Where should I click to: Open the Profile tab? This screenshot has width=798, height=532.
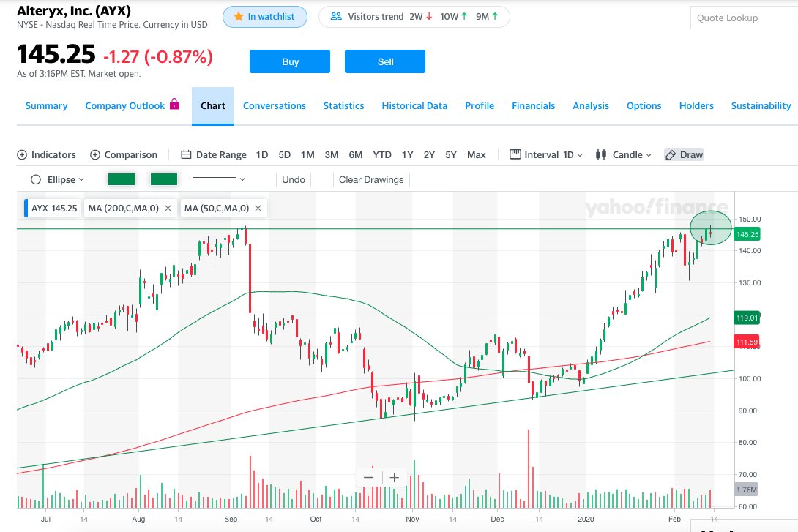(480, 106)
